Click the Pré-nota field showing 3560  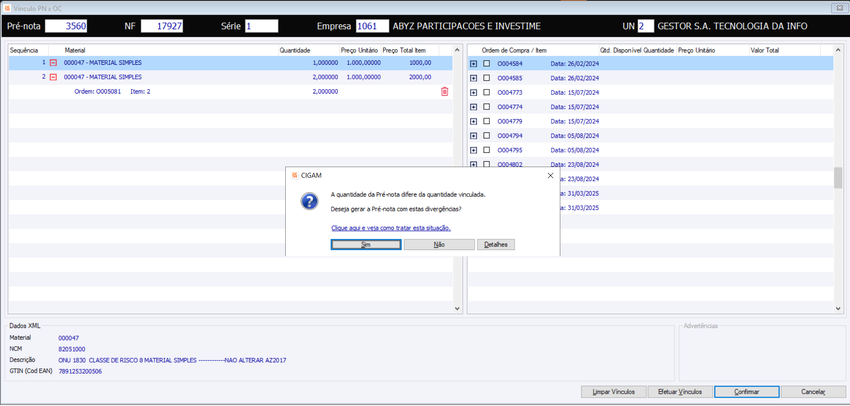click(x=66, y=26)
